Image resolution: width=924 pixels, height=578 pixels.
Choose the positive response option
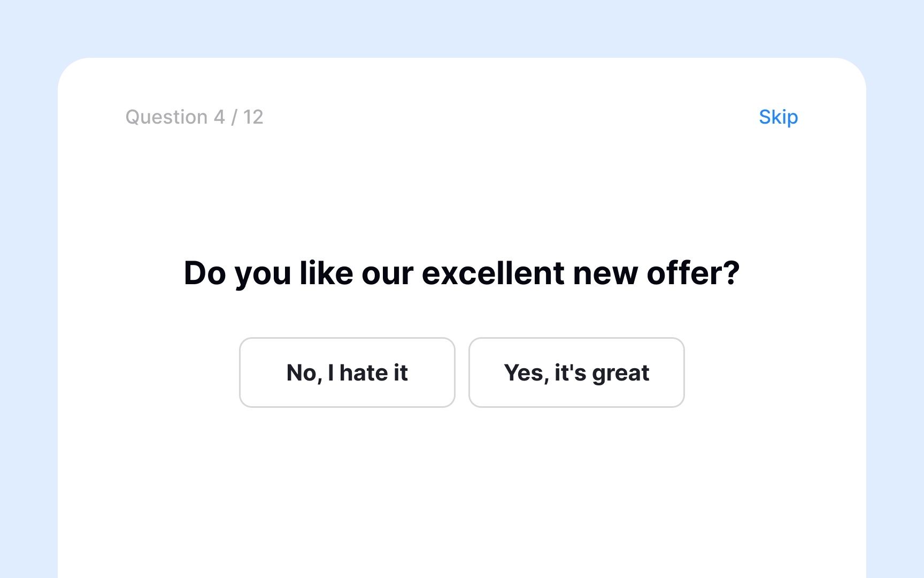[576, 372]
